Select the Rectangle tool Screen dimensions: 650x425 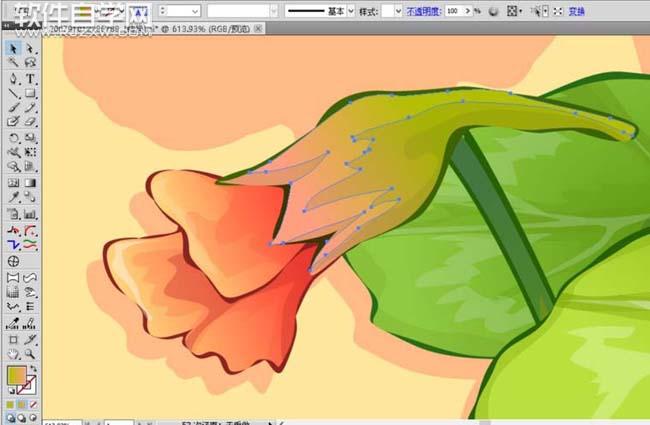[31, 93]
